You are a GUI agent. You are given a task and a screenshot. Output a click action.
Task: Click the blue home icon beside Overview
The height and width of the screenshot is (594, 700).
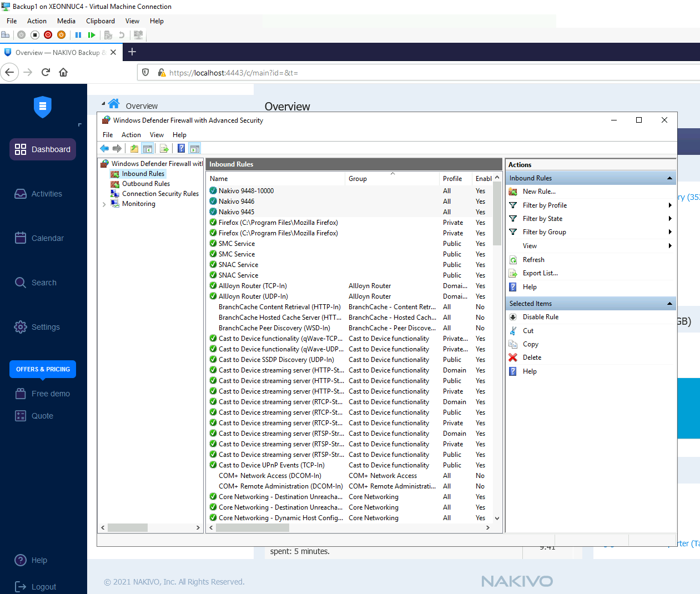(114, 104)
